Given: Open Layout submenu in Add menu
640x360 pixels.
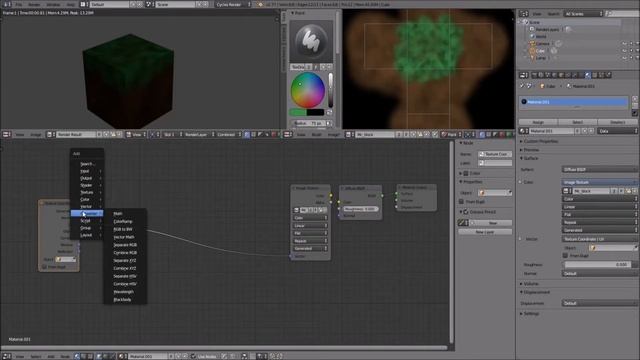Looking at the screenshot, I should (x=87, y=235).
